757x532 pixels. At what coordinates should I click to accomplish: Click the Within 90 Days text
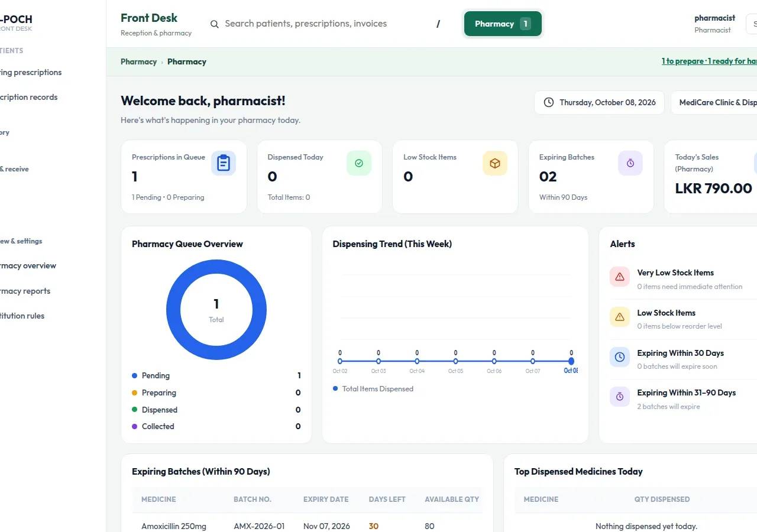tap(563, 197)
